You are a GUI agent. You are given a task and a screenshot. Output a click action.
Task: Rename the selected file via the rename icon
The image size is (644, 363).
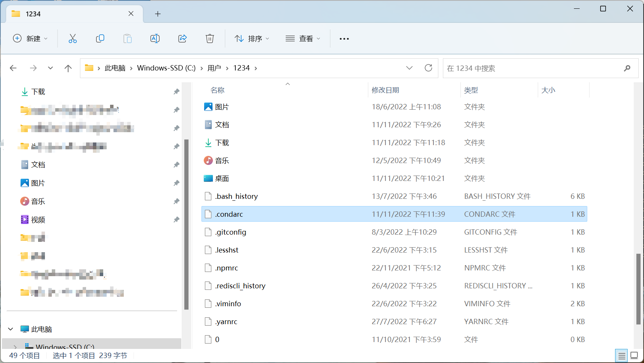[x=155, y=38]
